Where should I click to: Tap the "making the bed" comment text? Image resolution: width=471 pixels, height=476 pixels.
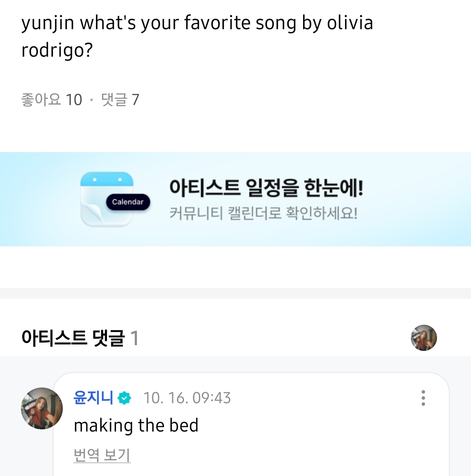coord(136,425)
